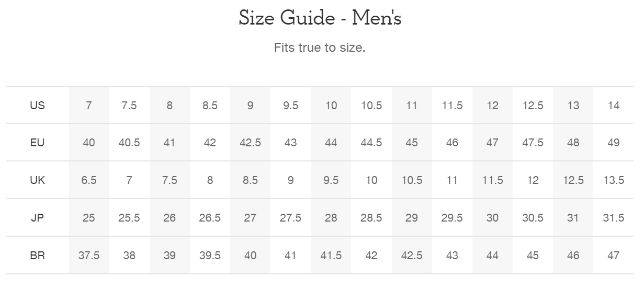This screenshot has width=644, height=290.
Task: Select the UK row header
Action: pyautogui.click(x=37, y=180)
